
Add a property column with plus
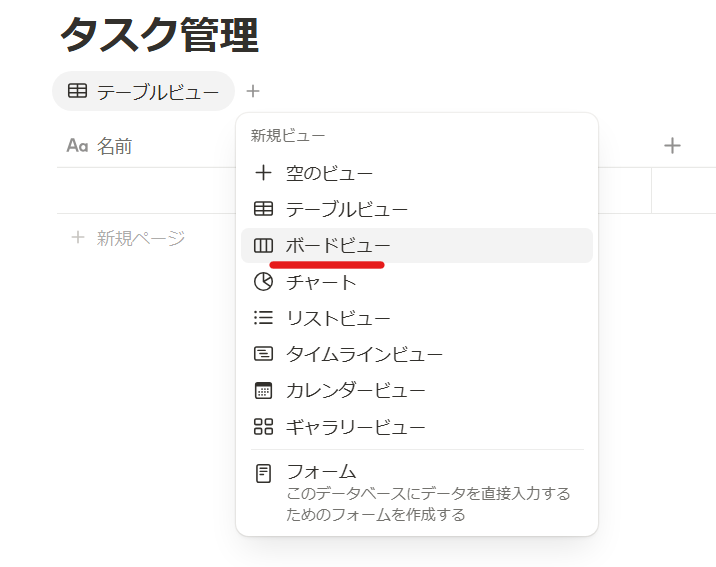(672, 146)
